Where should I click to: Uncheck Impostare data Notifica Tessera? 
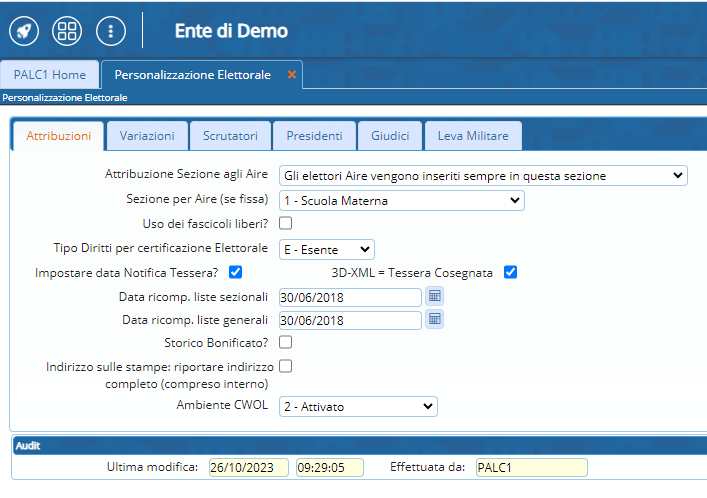coord(236,272)
